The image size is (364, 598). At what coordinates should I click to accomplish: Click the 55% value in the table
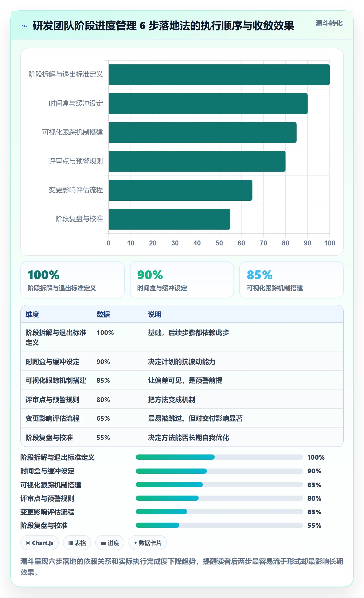click(103, 438)
